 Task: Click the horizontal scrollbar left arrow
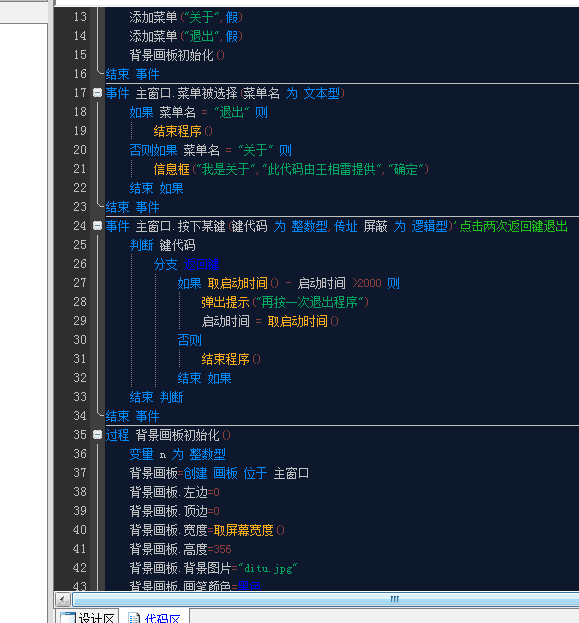point(62,598)
